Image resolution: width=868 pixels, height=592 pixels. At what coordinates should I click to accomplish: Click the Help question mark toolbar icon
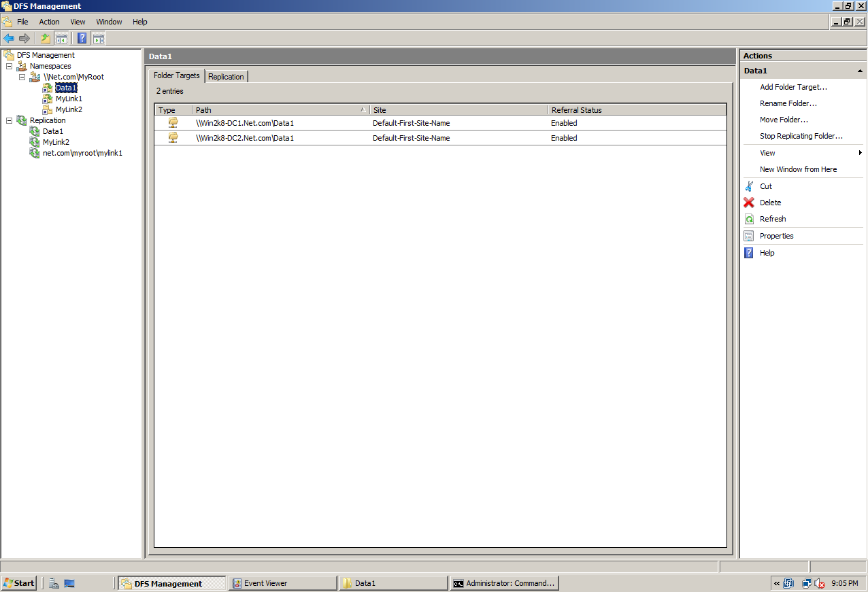pyautogui.click(x=82, y=37)
